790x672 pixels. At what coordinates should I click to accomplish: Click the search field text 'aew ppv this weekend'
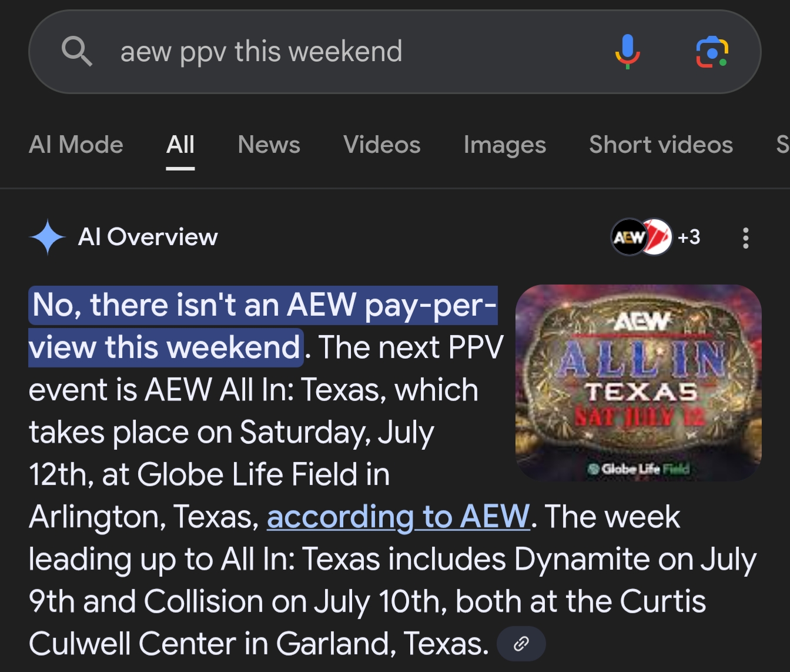pyautogui.click(x=262, y=52)
